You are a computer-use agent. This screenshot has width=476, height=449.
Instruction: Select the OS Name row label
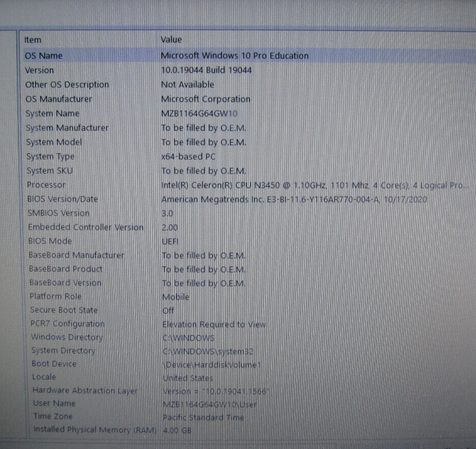(44, 56)
